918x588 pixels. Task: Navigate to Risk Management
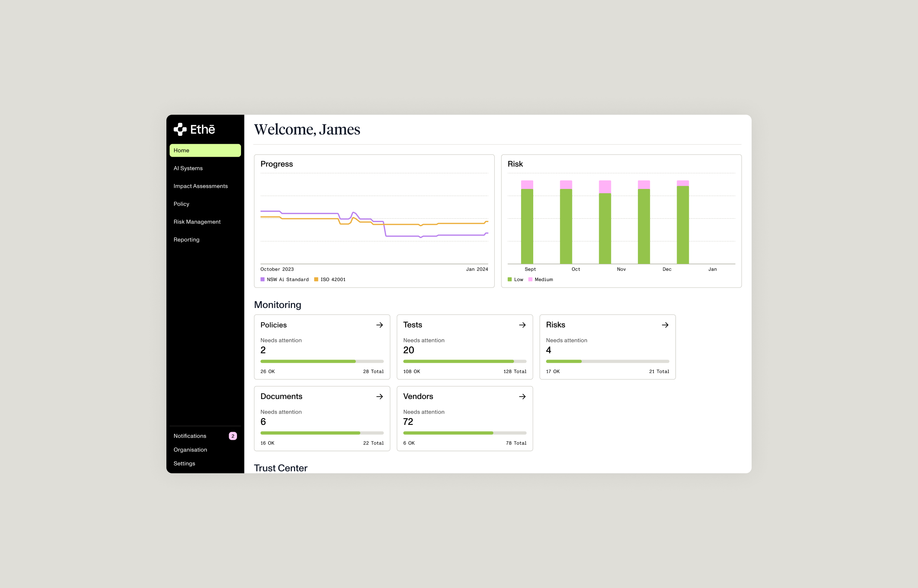[197, 222]
